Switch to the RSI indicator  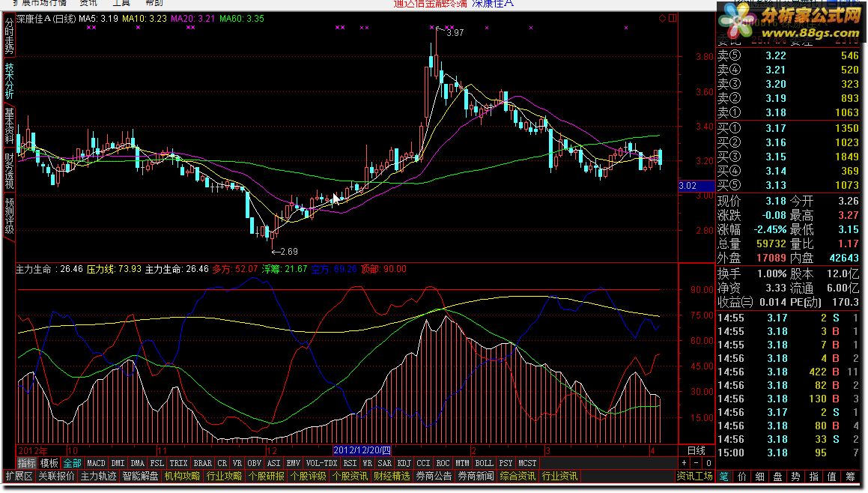pos(350,463)
